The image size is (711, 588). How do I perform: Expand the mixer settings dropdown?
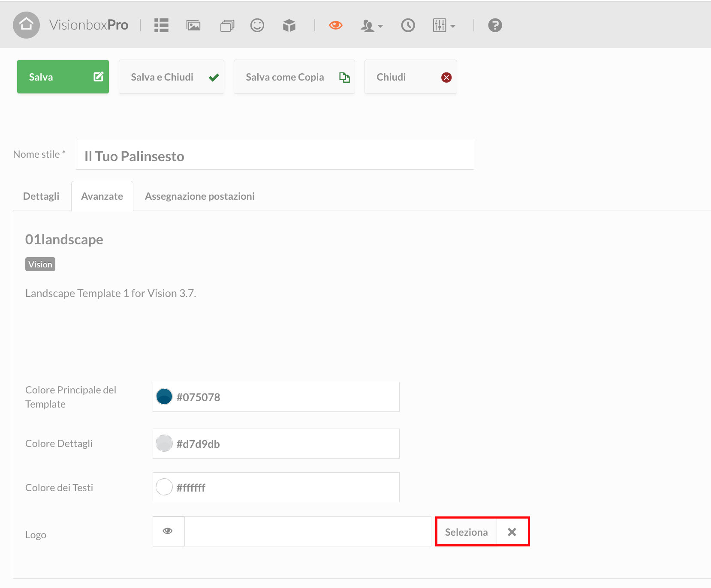click(x=444, y=25)
